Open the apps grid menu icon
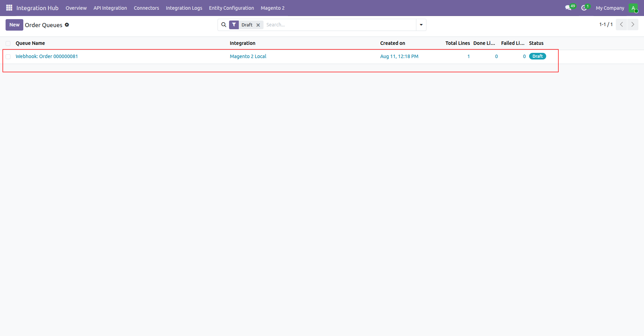This screenshot has width=644, height=336. [9, 8]
